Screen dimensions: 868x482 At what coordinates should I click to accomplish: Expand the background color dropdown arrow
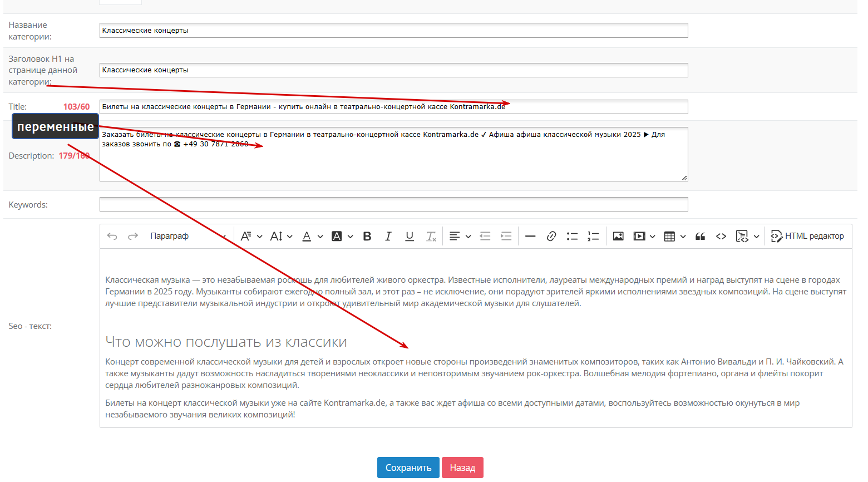click(x=351, y=237)
